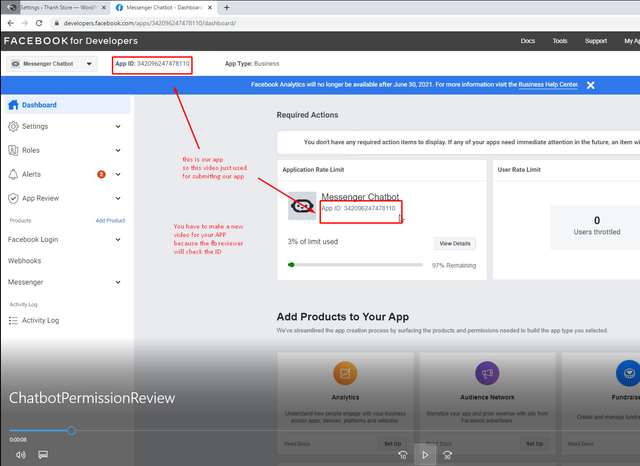
Task: Open Read Docs on the Fundraisers card
Action: click(x=581, y=444)
